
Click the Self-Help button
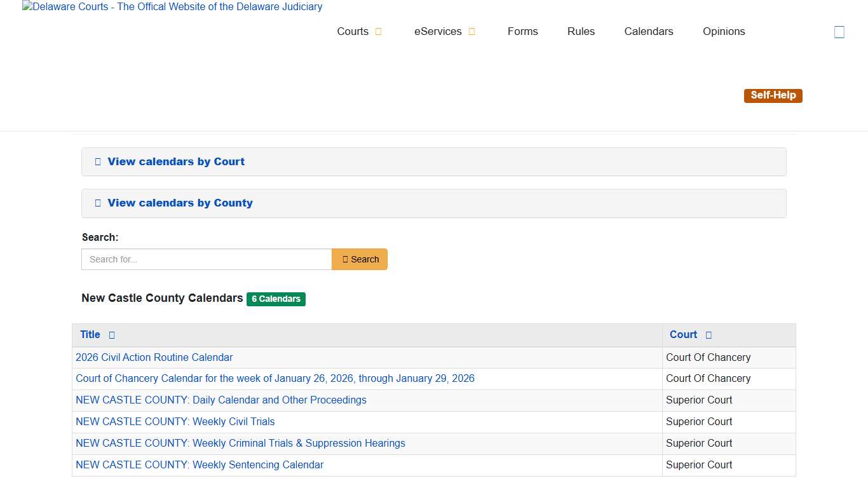(773, 95)
